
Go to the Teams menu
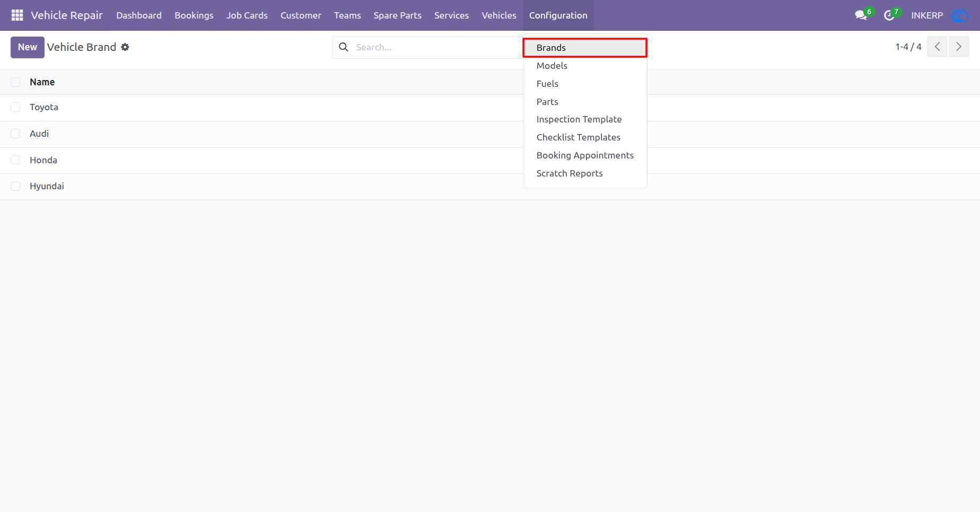pos(347,15)
